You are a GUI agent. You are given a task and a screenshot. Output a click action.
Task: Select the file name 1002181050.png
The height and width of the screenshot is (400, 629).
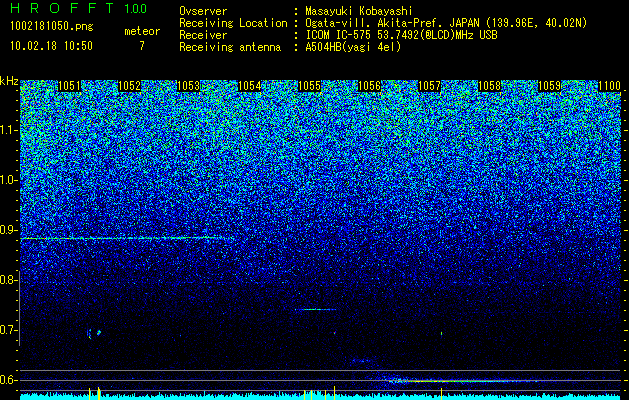(52, 26)
